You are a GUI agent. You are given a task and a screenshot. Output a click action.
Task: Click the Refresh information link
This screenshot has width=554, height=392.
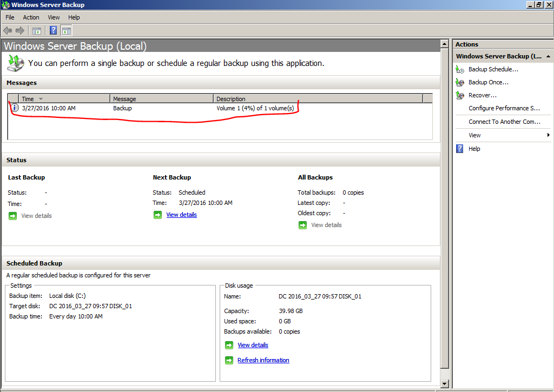(x=263, y=360)
